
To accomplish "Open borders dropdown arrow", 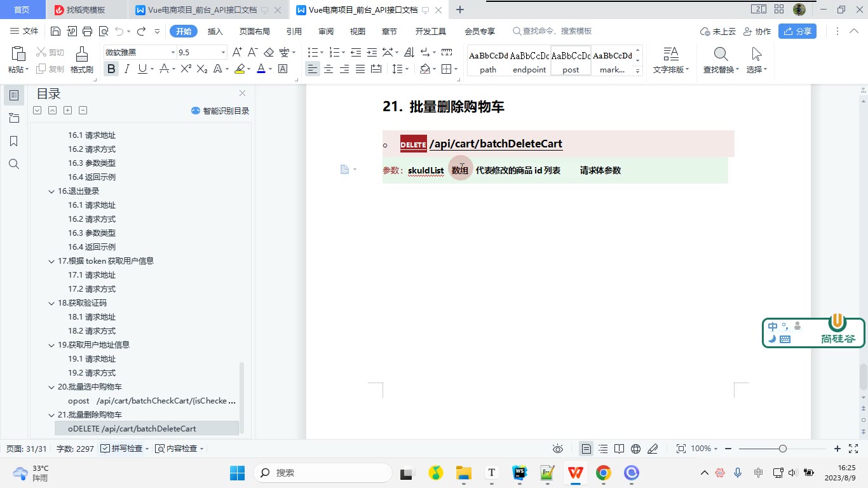I will coord(456,69).
